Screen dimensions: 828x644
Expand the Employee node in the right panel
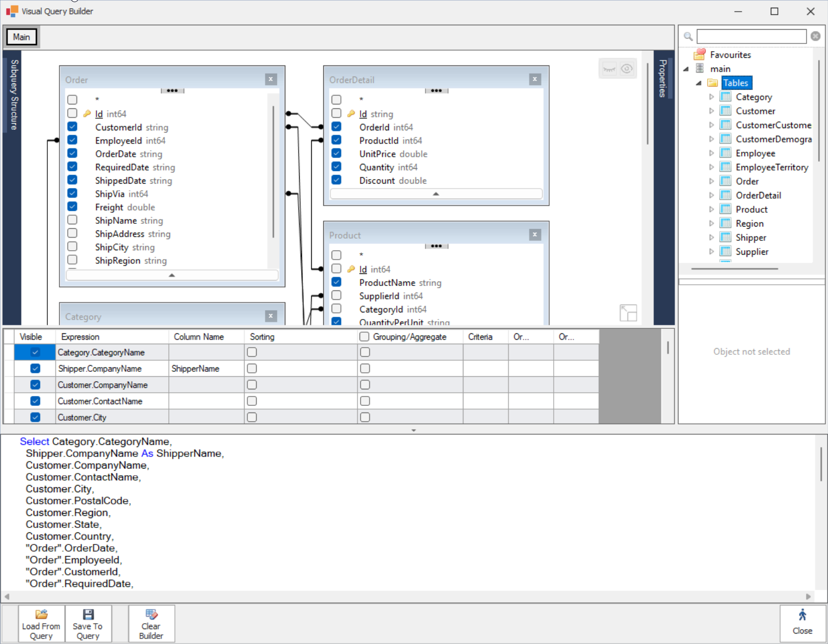click(712, 153)
